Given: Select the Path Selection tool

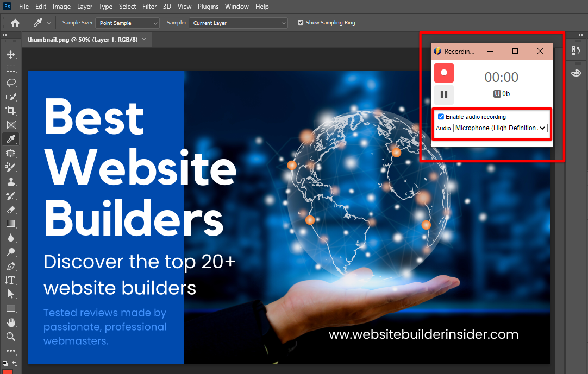Looking at the screenshot, I should point(11,294).
